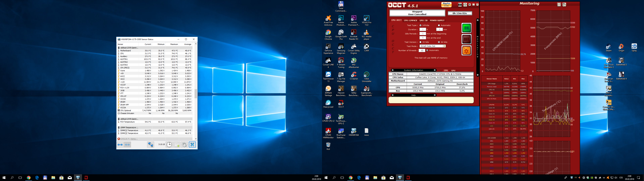Open OCCT test settings gear icon
This screenshot has width=644, height=181.
tap(466, 50)
